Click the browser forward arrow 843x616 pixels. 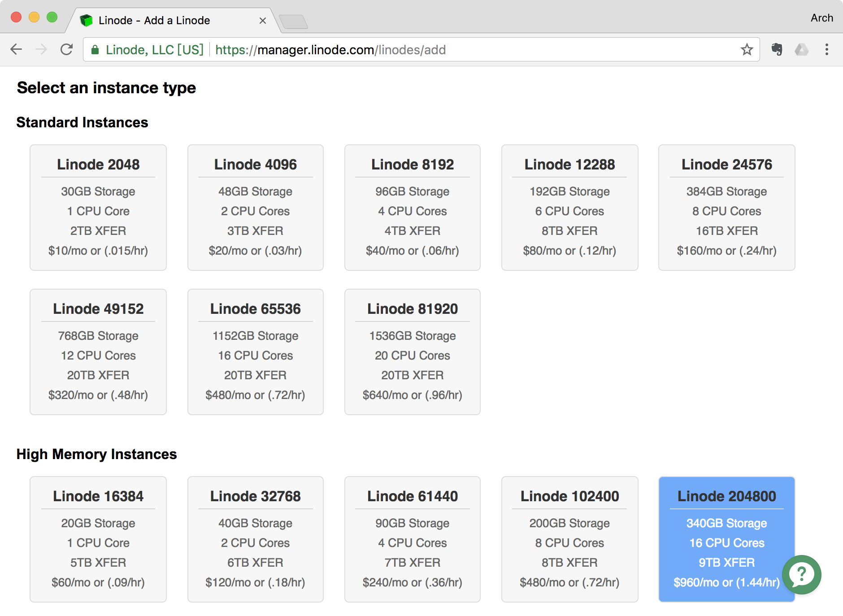click(41, 49)
